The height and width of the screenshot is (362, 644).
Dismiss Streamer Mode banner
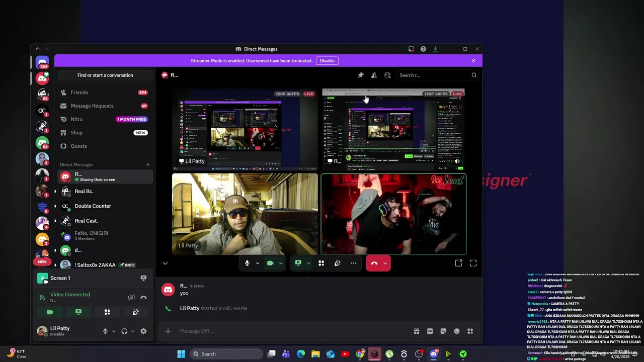[x=473, y=61]
